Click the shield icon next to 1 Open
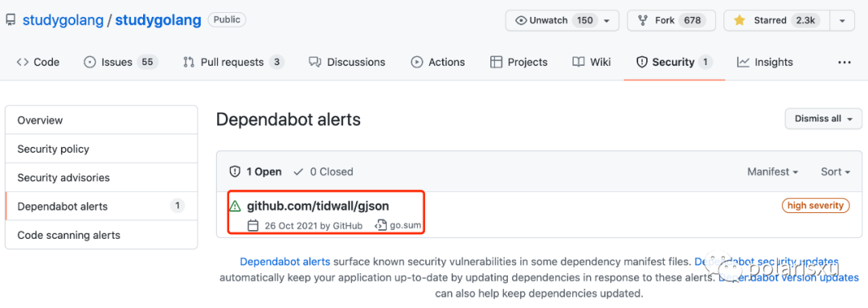This screenshot has height=308, width=868. tap(235, 172)
